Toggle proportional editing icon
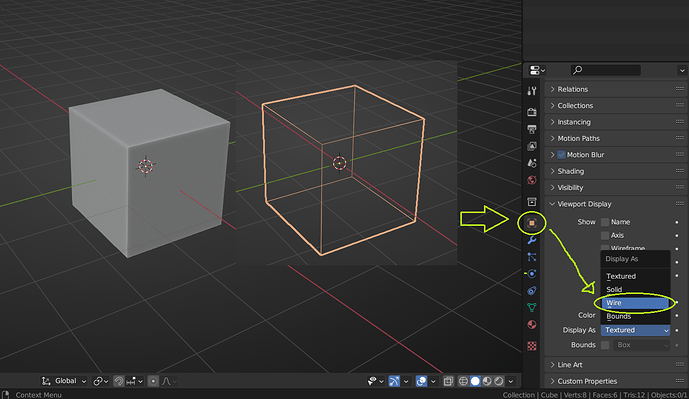Image resolution: width=689 pixels, height=399 pixels. point(153,381)
